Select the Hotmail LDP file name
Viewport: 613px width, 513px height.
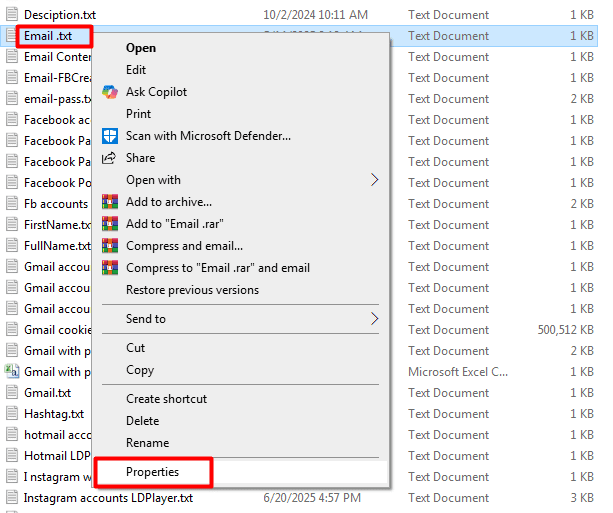[57, 456]
